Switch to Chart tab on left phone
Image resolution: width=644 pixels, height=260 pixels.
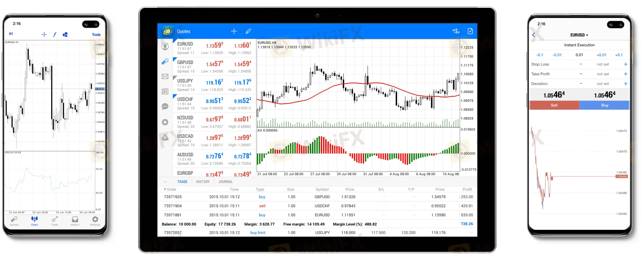[x=35, y=221]
